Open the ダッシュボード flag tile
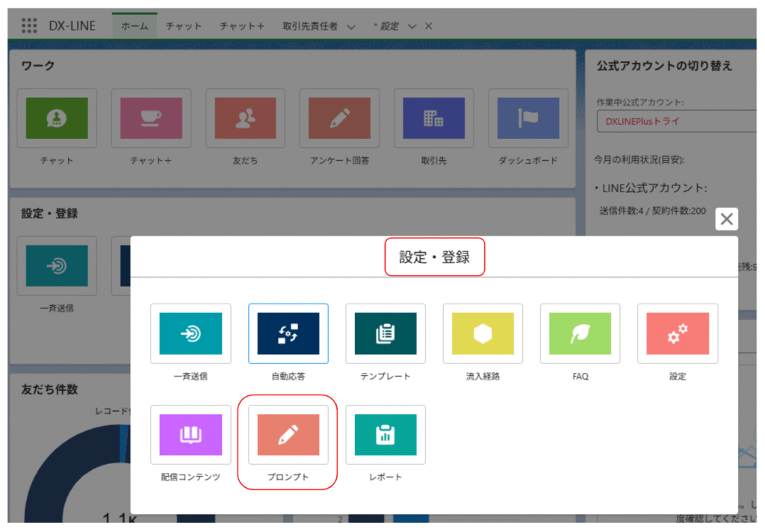Viewport: 765px width, 532px height. point(527,118)
